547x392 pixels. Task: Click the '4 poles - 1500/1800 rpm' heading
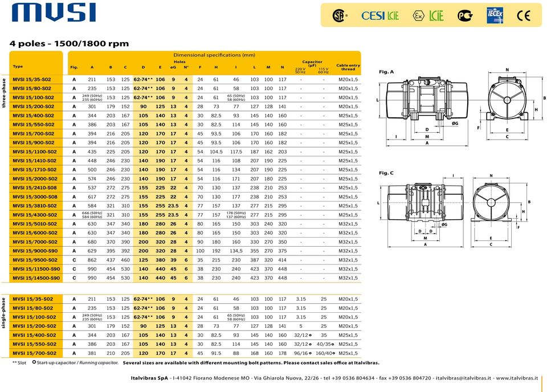(x=69, y=44)
